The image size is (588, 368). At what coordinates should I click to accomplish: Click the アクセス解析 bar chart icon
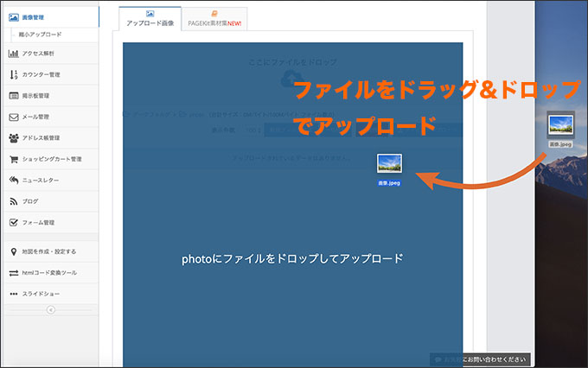(x=14, y=54)
